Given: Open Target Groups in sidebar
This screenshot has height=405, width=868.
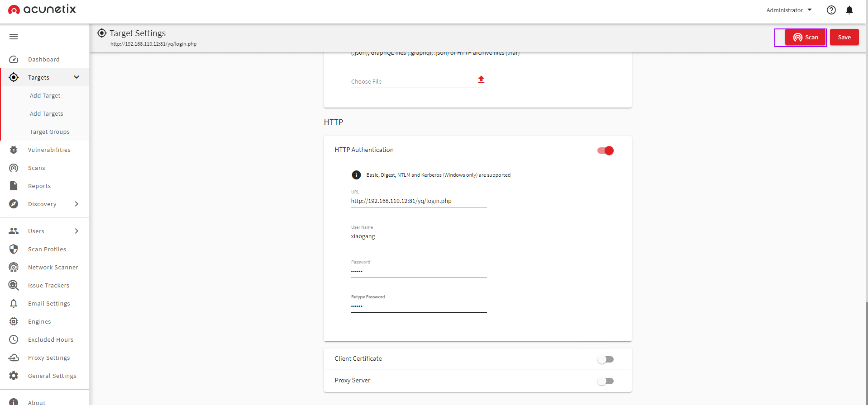Looking at the screenshot, I should (50, 132).
